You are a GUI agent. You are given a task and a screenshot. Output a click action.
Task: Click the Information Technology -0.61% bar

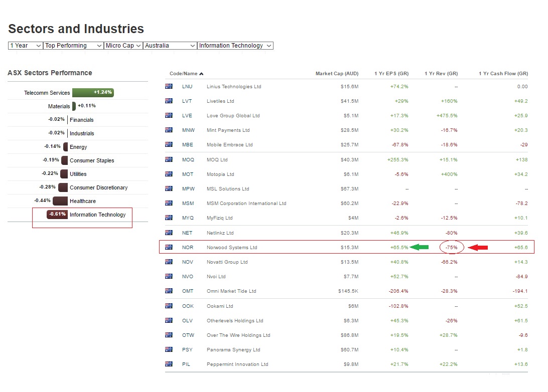[57, 215]
